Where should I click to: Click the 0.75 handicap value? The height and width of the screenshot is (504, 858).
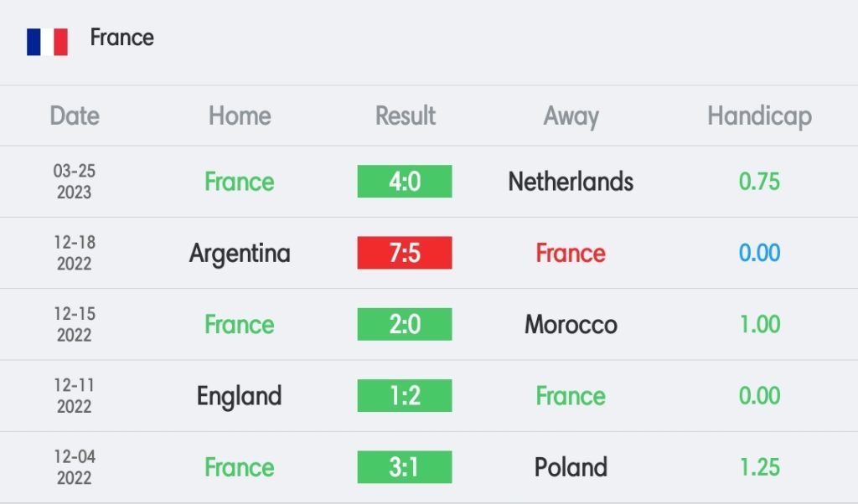tap(759, 182)
